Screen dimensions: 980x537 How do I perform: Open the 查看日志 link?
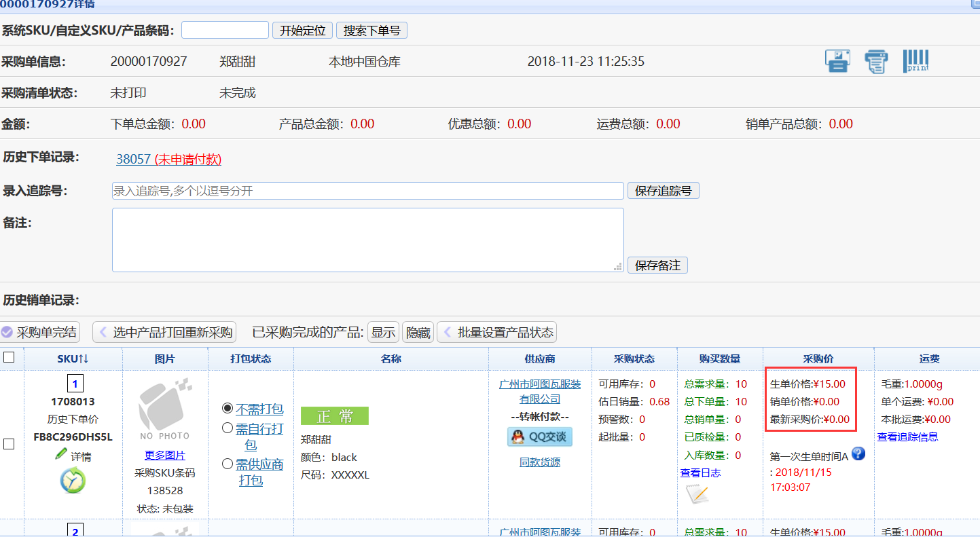[x=700, y=473]
